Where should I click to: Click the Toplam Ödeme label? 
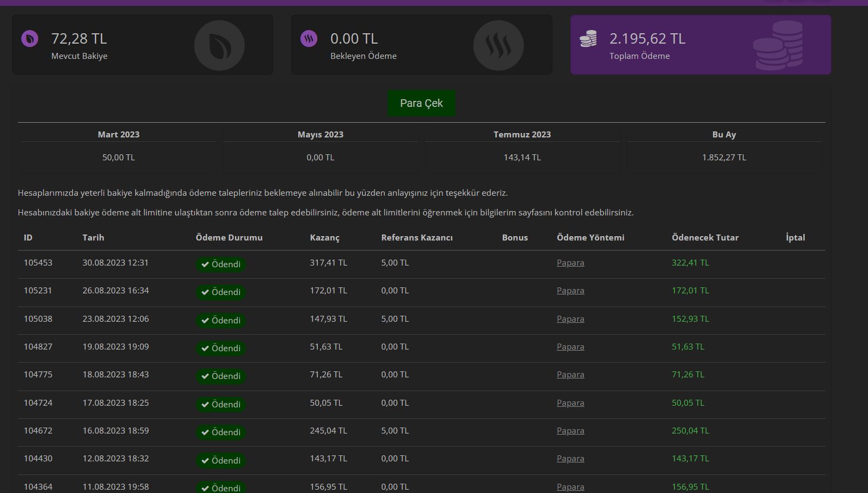coord(640,56)
